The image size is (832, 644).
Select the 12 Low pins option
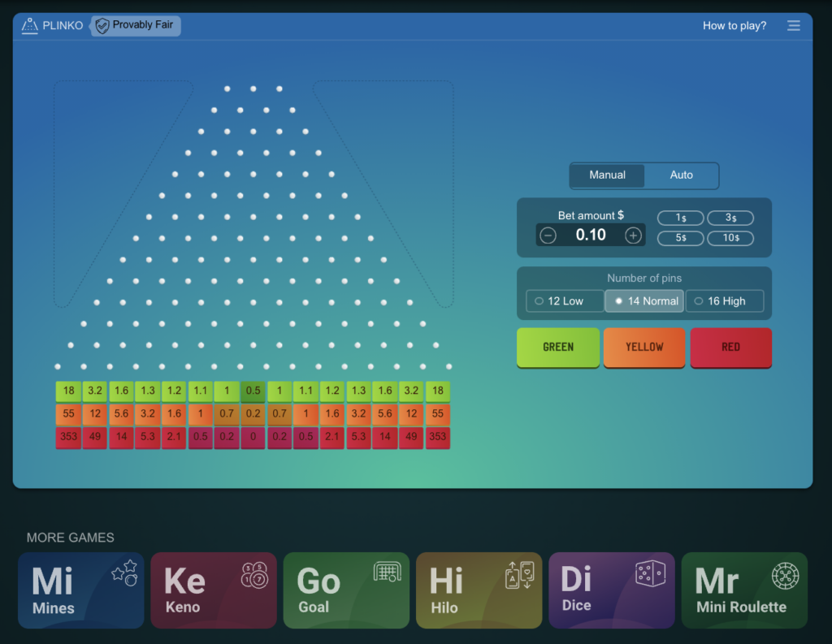(x=565, y=300)
